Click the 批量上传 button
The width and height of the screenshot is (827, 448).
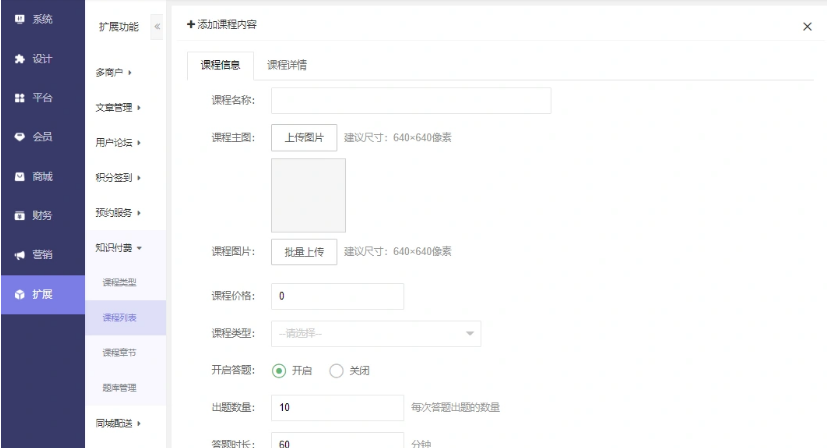click(x=304, y=252)
